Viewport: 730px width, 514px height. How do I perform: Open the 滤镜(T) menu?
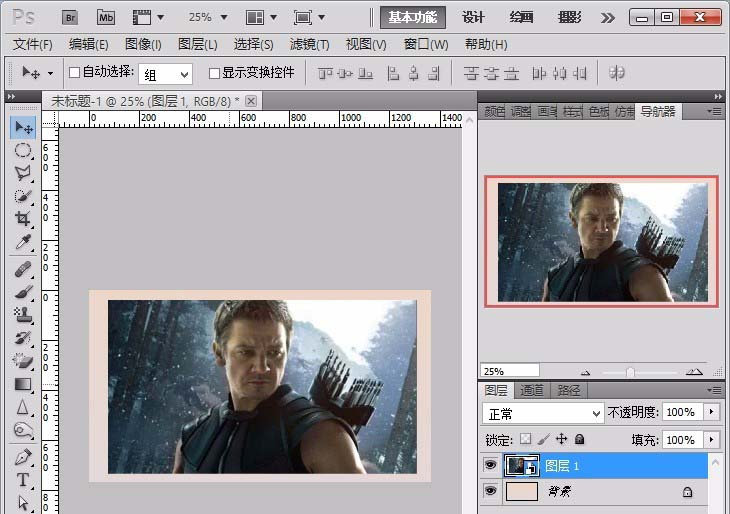(x=309, y=44)
